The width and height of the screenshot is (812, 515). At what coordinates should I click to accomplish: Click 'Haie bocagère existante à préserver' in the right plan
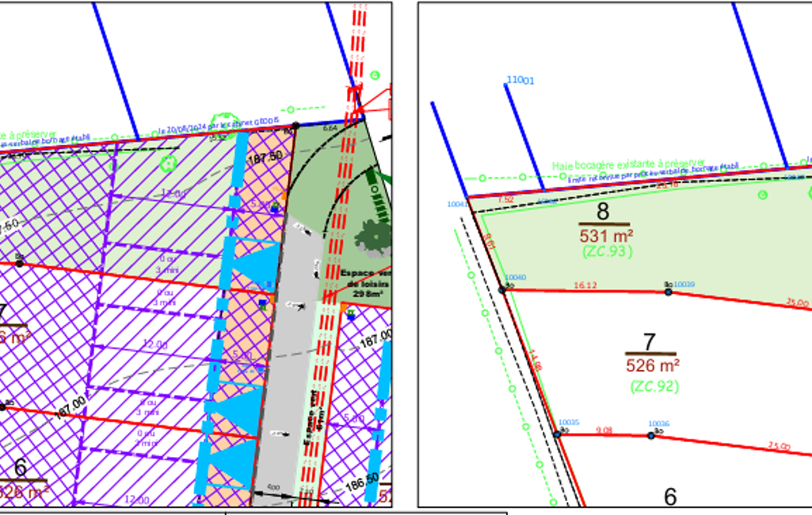[x=628, y=163]
